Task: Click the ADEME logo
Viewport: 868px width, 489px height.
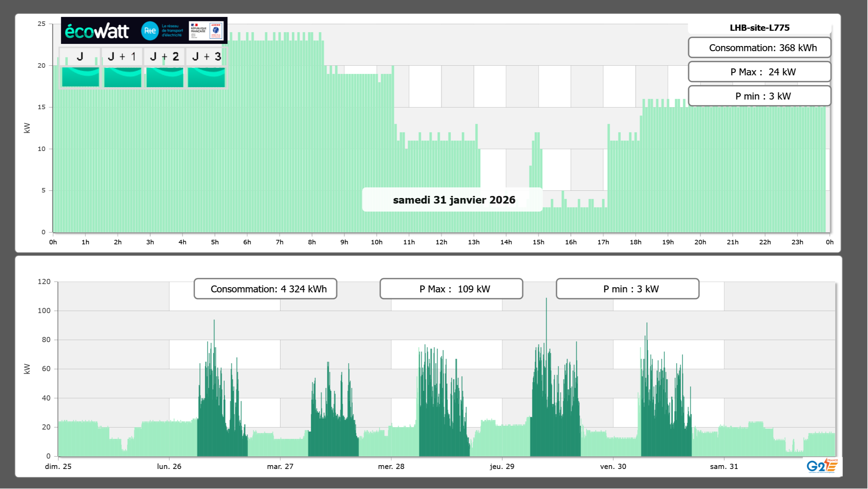Action: [x=216, y=30]
